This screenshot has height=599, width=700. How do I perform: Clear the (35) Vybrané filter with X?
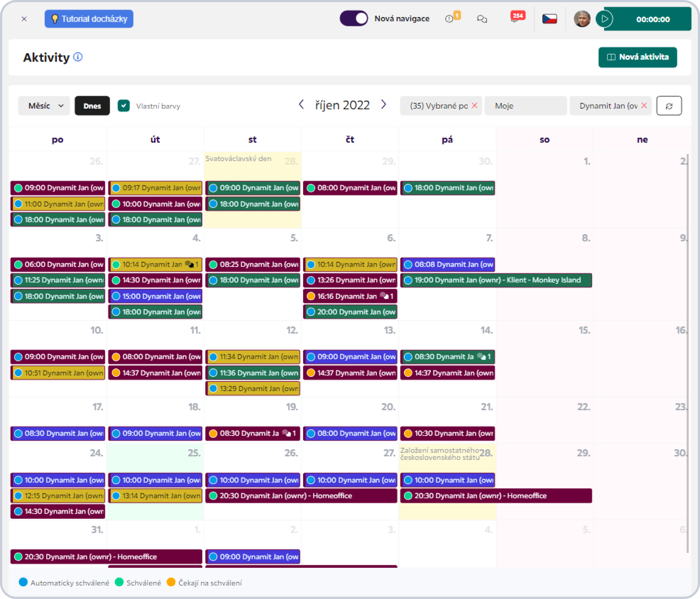coord(475,106)
